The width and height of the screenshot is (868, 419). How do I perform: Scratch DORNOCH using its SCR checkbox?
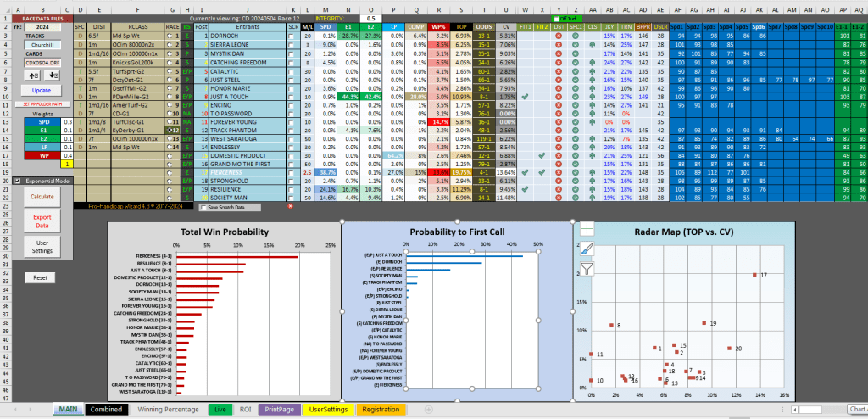click(x=292, y=37)
